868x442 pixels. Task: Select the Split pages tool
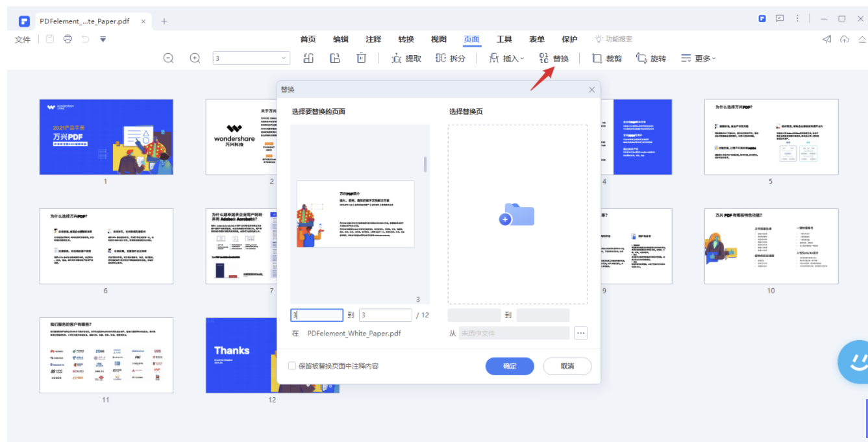click(452, 58)
